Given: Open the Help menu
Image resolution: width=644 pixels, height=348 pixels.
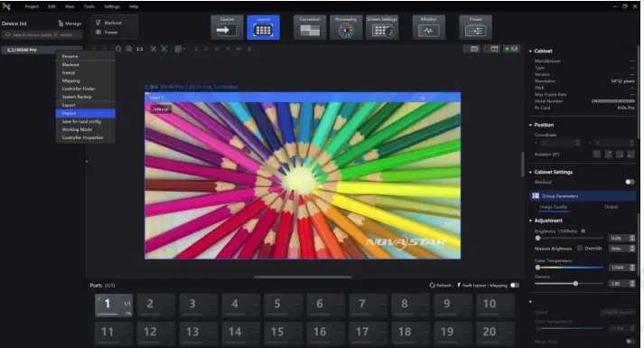Looking at the screenshot, I should (x=134, y=6).
